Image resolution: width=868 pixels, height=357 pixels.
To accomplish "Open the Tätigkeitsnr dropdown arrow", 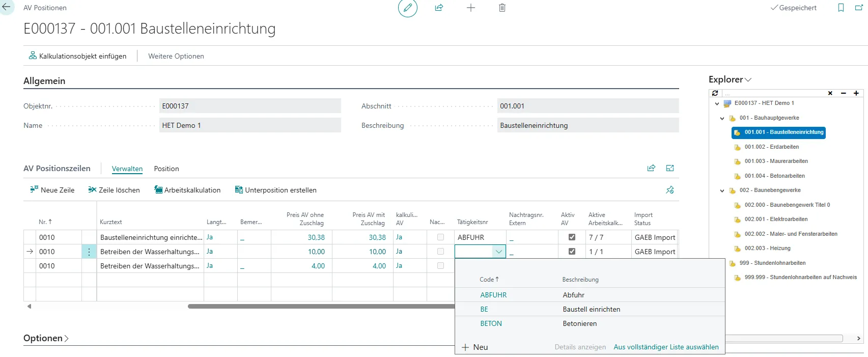I will tap(498, 252).
